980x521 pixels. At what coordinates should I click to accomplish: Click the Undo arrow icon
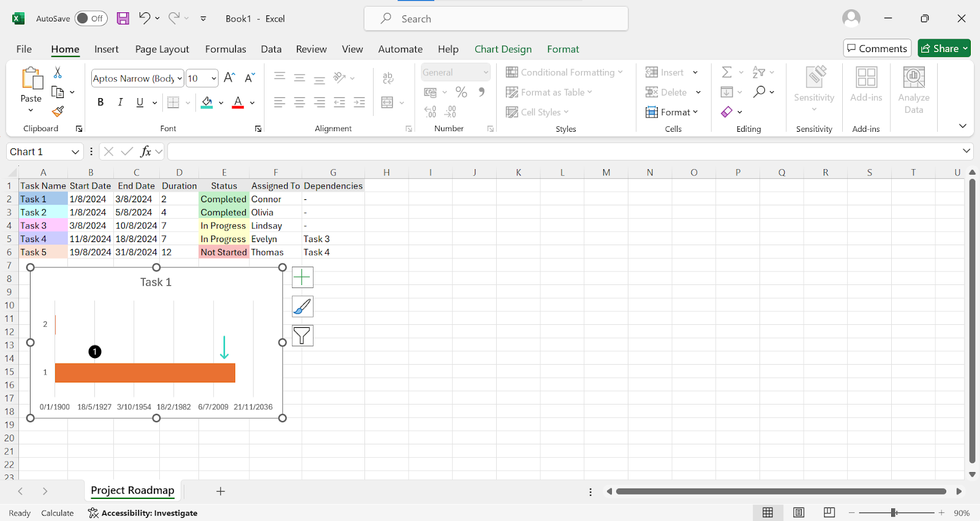click(145, 18)
